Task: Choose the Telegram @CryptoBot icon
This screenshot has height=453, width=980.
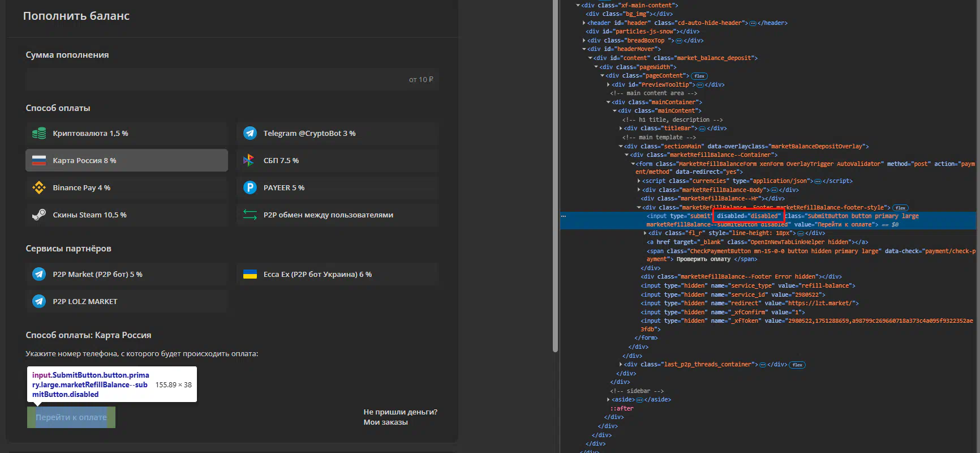Action: click(250, 133)
